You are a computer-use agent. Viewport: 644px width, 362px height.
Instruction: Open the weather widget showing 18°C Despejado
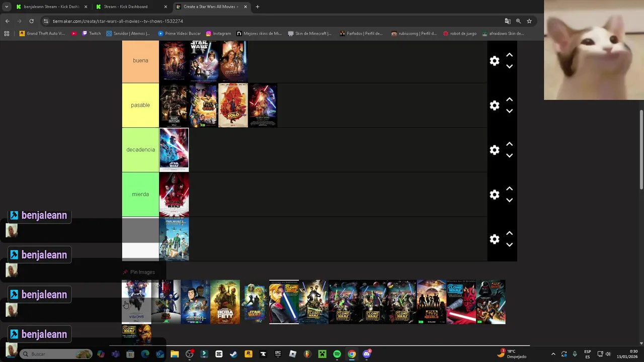tap(512, 354)
